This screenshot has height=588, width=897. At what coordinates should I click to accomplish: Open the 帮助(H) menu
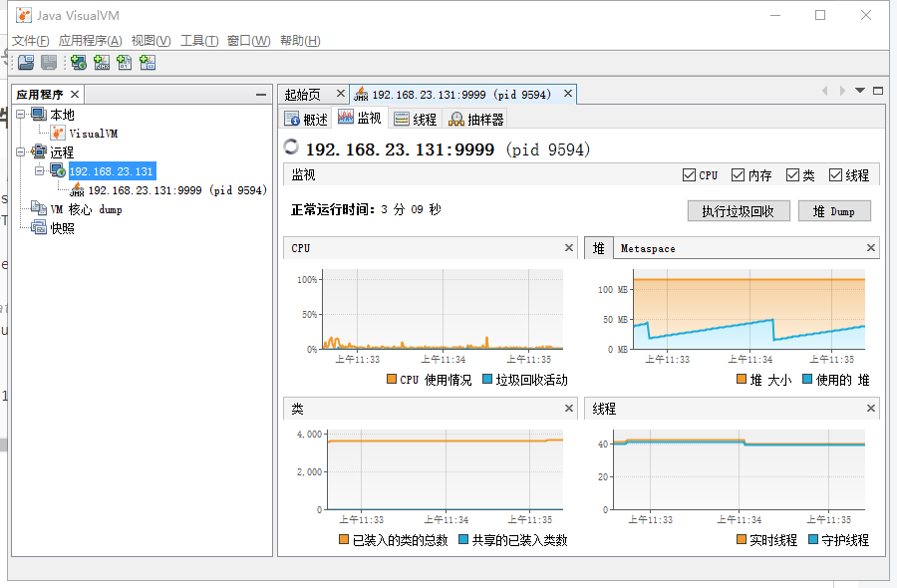click(x=300, y=41)
